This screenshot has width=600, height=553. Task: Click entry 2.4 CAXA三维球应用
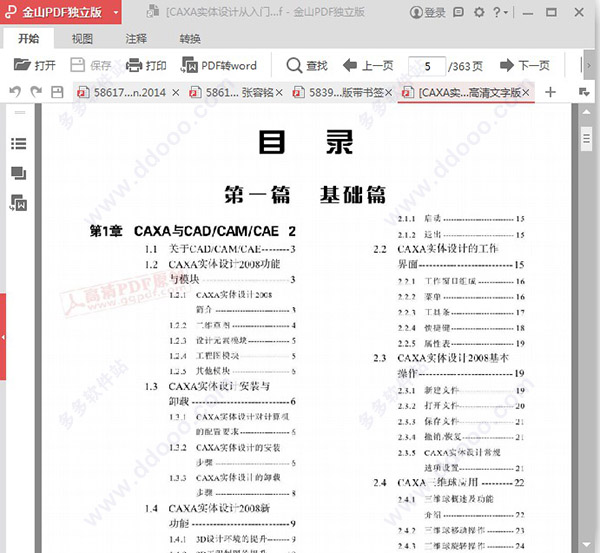[x=448, y=483]
